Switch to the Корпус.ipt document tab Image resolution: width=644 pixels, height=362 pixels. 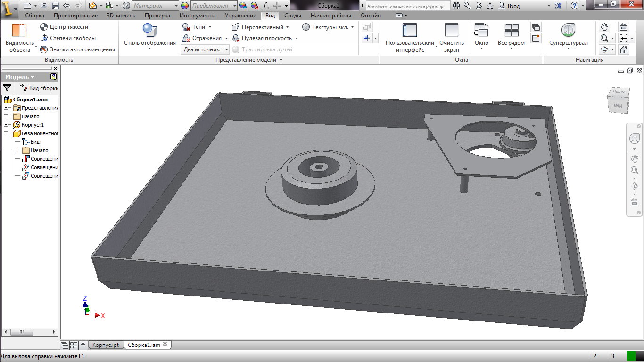point(105,345)
